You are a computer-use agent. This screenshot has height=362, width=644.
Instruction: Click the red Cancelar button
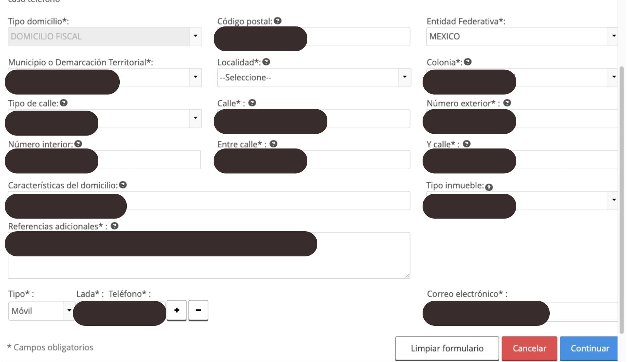point(529,348)
